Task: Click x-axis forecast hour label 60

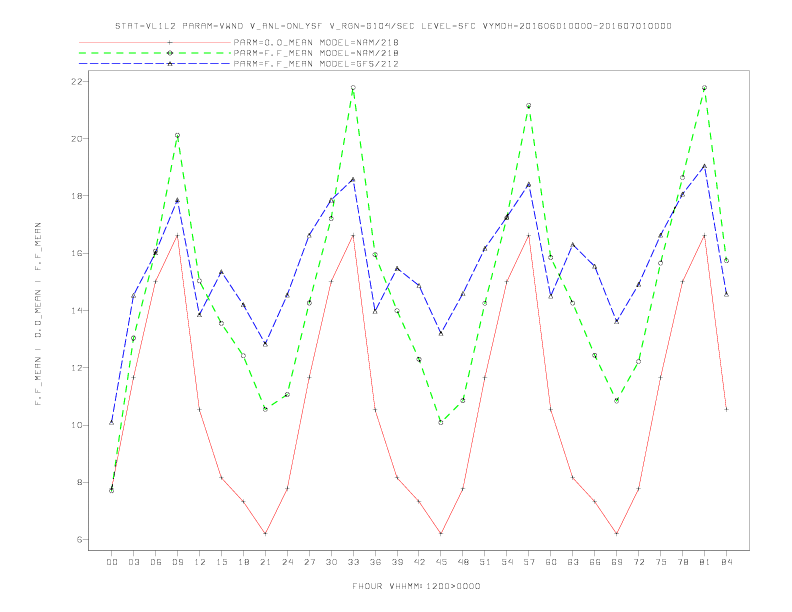Action: coord(551,562)
